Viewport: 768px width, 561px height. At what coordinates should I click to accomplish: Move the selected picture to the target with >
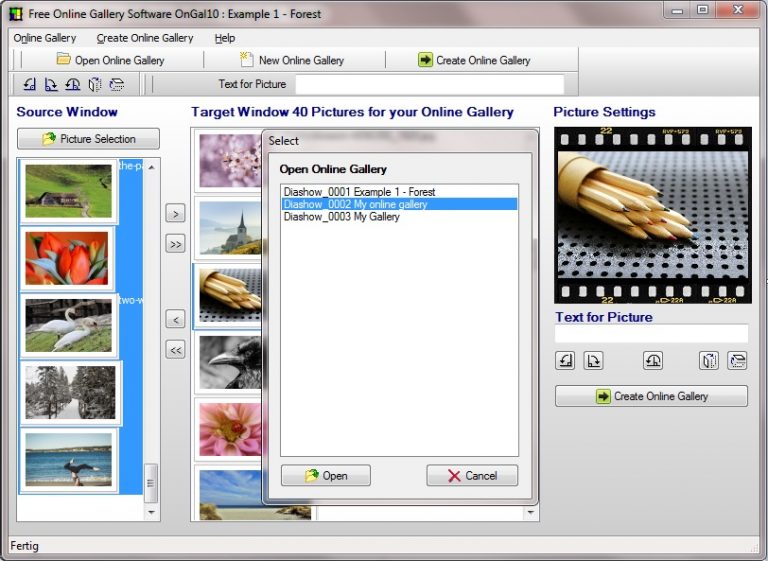[175, 214]
